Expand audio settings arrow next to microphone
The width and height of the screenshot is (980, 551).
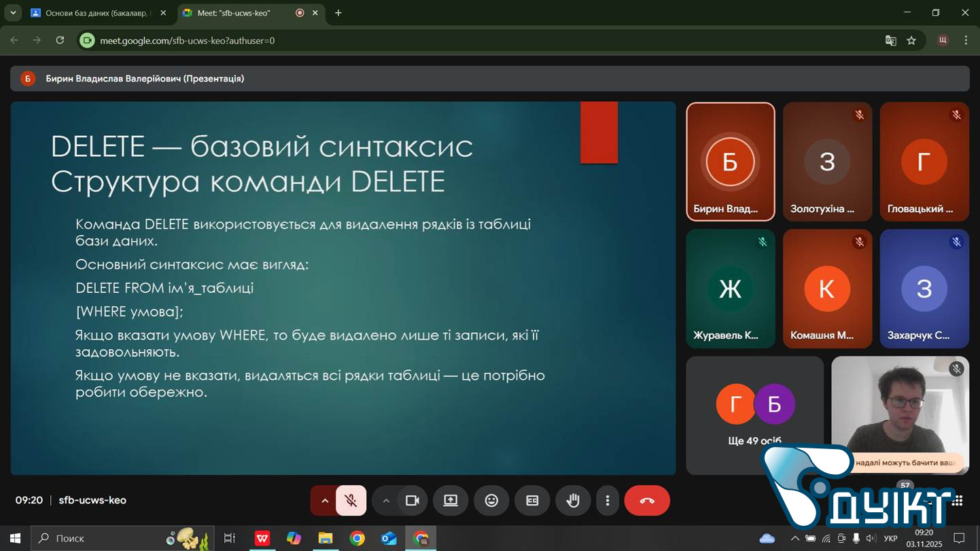click(325, 501)
